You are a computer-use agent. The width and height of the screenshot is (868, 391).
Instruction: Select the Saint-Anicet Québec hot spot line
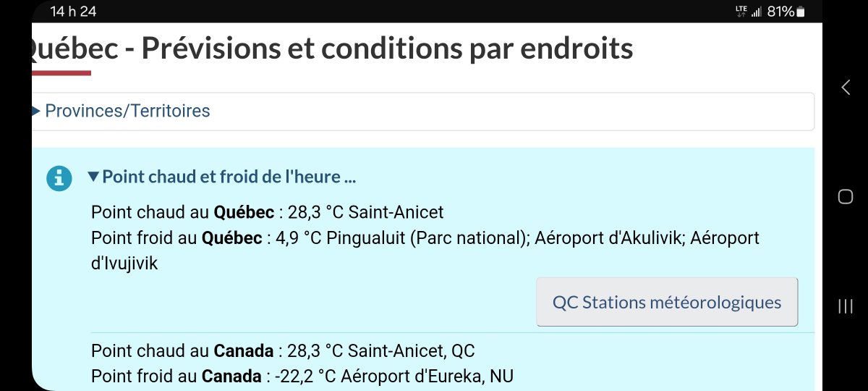[267, 213]
